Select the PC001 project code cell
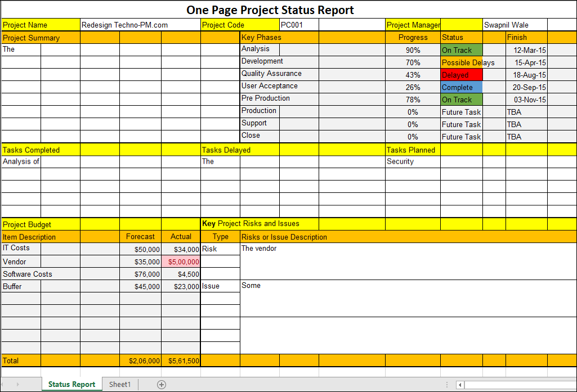The width and height of the screenshot is (577, 392). [x=298, y=25]
